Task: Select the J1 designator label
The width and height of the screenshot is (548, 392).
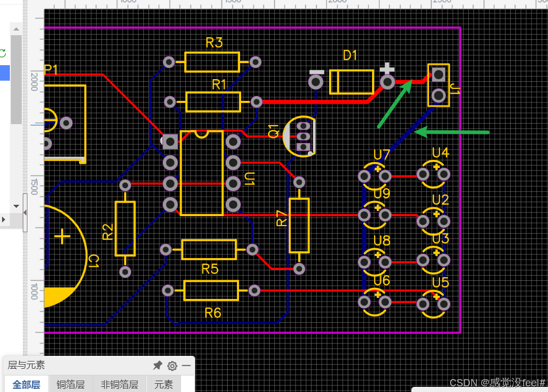Action: (x=455, y=89)
